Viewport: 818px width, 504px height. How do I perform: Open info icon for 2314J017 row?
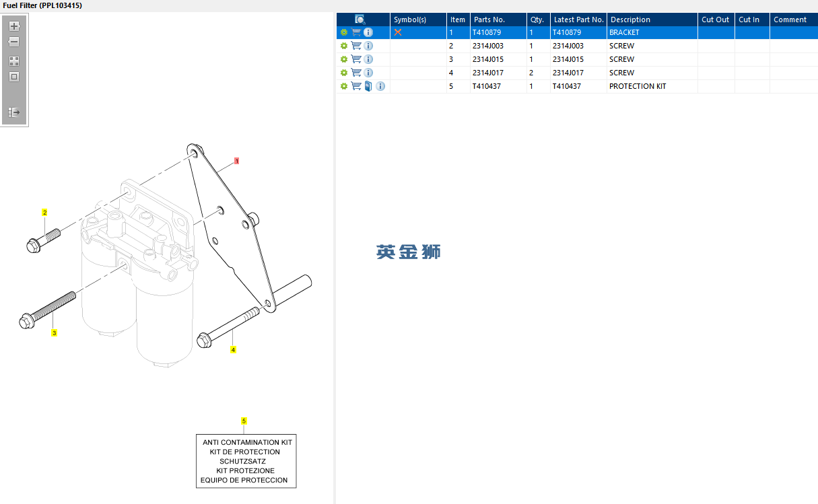coord(368,73)
